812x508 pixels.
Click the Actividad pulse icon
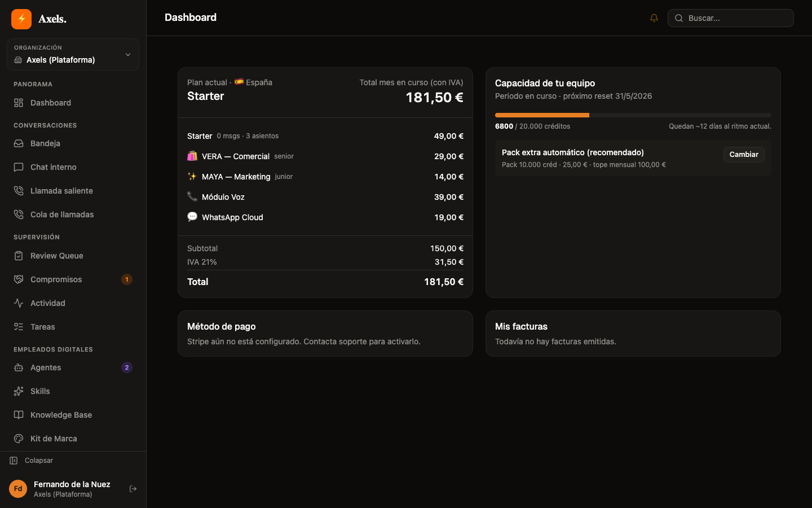coord(19,303)
